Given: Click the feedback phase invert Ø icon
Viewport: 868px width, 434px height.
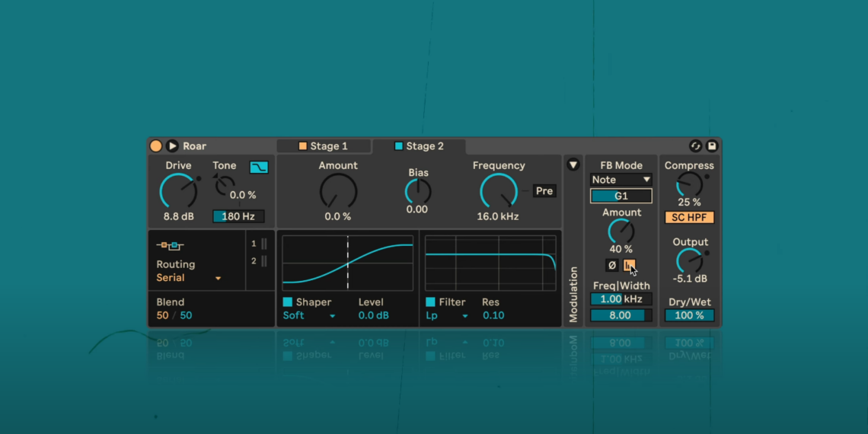Looking at the screenshot, I should click(612, 265).
